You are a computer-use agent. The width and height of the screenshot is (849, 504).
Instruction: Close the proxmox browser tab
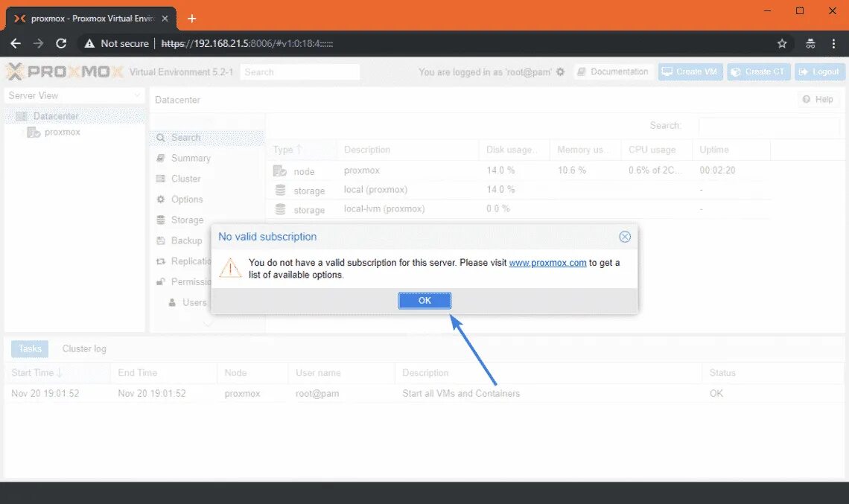(165, 19)
